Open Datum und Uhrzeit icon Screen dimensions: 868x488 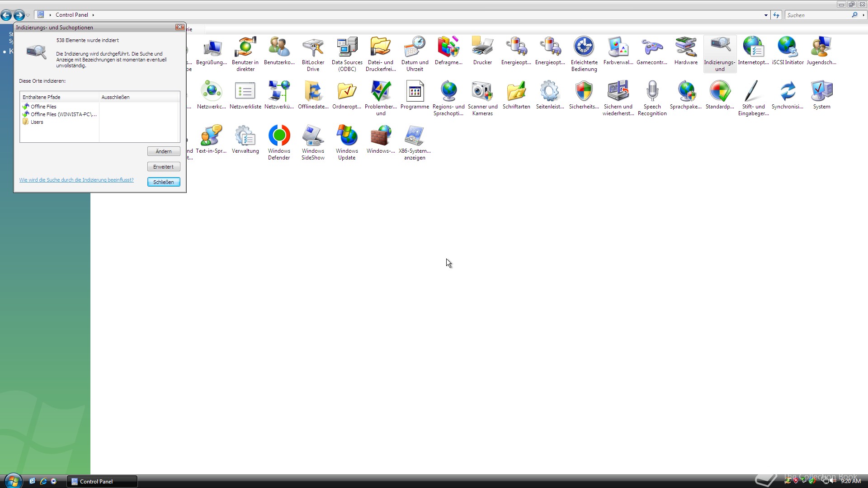coord(415,54)
